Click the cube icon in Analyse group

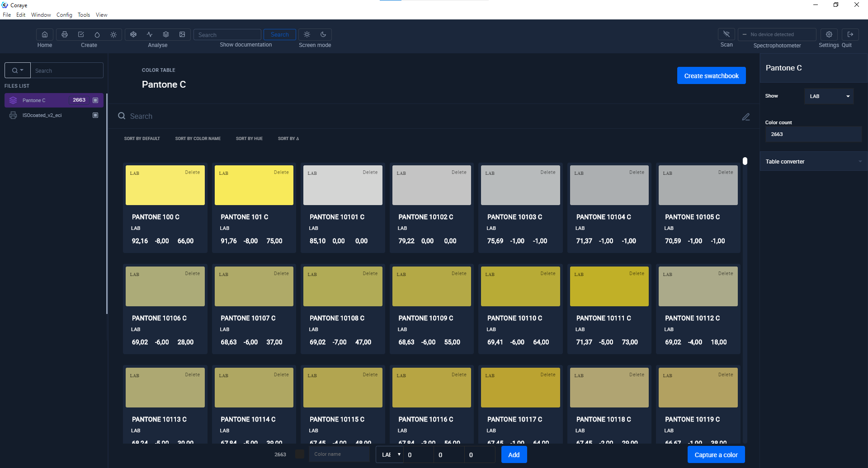coord(133,34)
